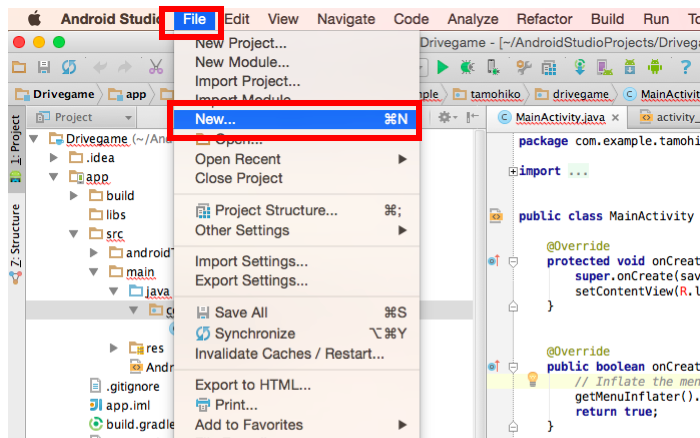Collapse the app module node
Screen dimensions: 700x438
pos(54,177)
